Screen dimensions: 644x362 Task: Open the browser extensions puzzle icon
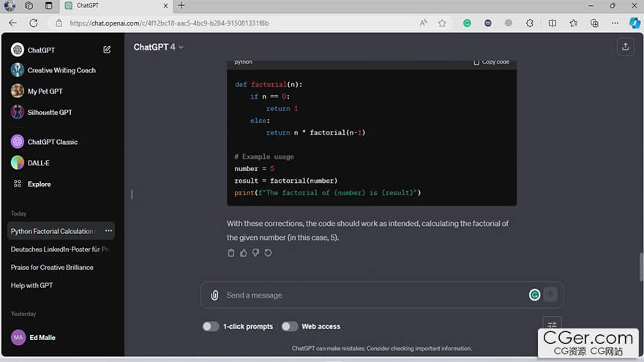530,23
